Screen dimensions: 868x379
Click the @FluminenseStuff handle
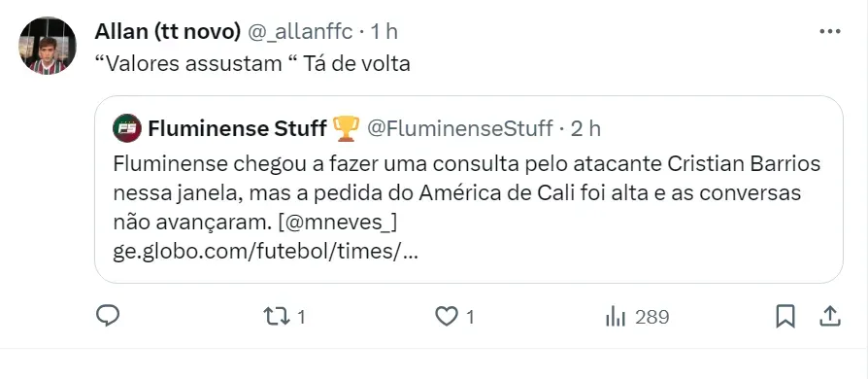[460, 128]
